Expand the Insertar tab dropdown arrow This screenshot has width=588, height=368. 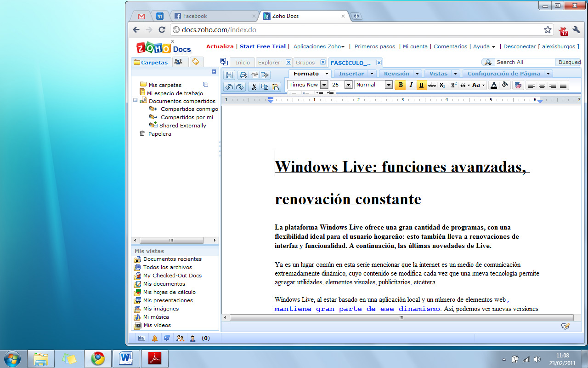(x=372, y=74)
